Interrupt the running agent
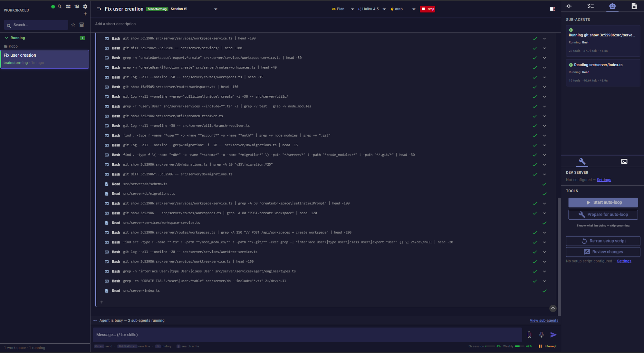 [548, 346]
